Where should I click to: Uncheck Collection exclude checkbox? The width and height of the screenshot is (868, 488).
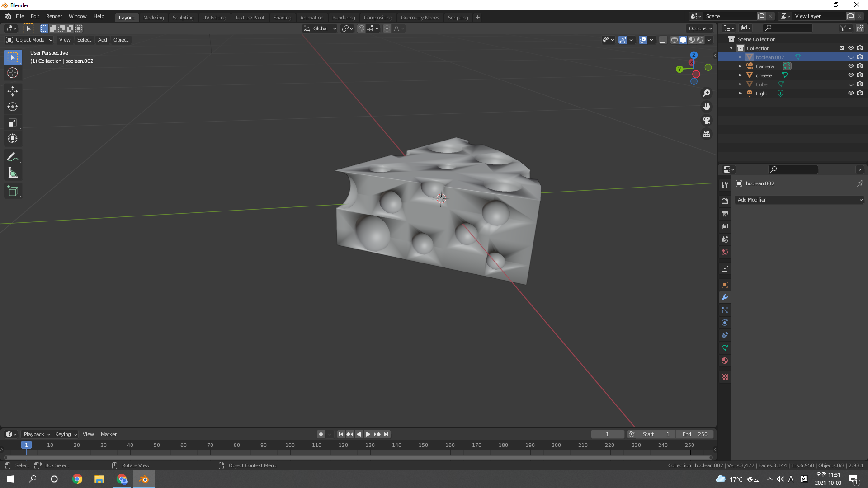[x=842, y=48]
